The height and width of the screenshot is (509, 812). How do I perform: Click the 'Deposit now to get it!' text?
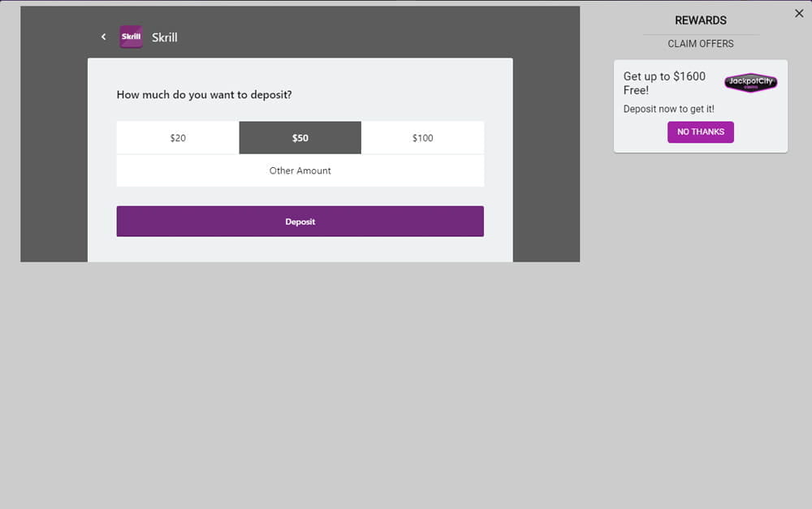[x=668, y=109]
